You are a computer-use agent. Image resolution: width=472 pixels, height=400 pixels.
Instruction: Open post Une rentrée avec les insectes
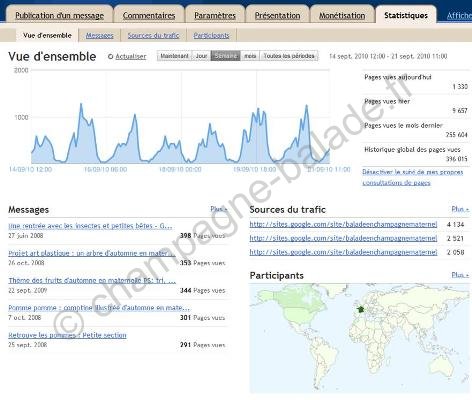point(90,226)
